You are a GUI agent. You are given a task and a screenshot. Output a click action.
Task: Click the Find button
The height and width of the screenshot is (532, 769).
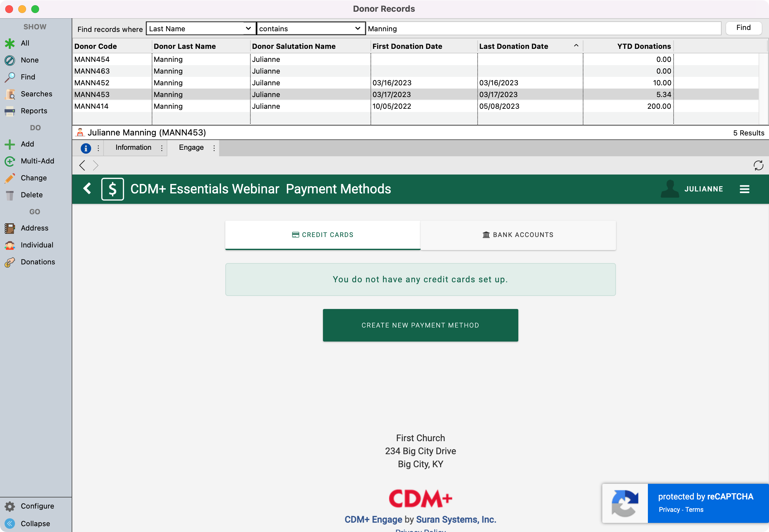pyautogui.click(x=743, y=28)
